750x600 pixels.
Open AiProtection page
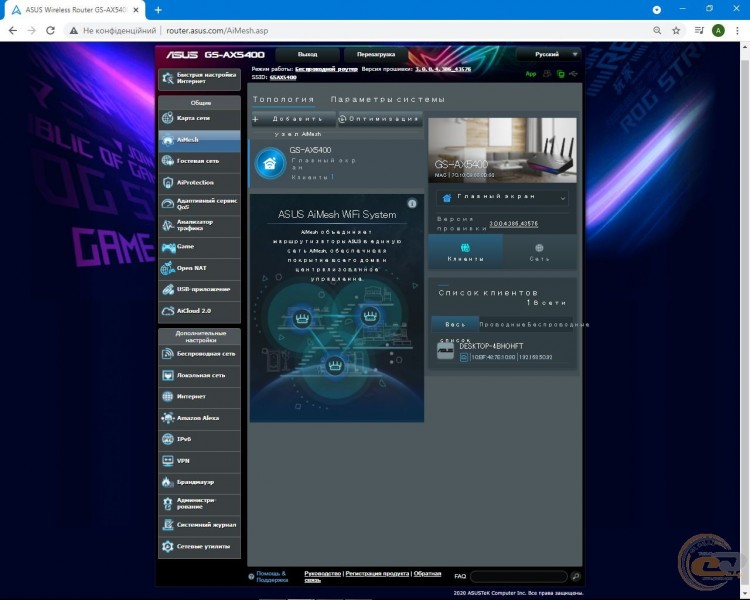pyautogui.click(x=199, y=183)
